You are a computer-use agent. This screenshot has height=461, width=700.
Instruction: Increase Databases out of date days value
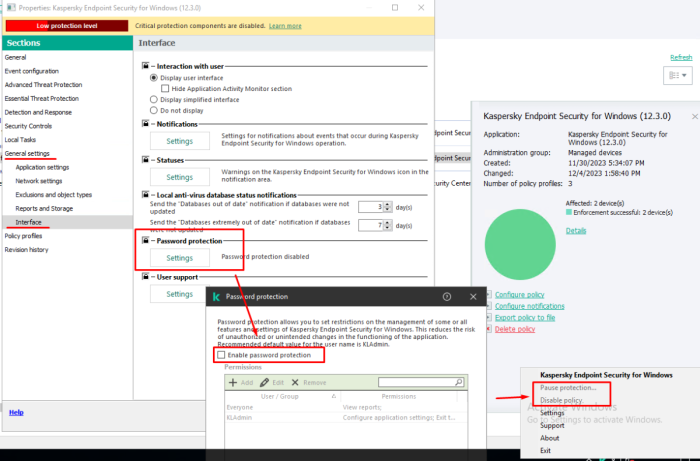tap(388, 204)
